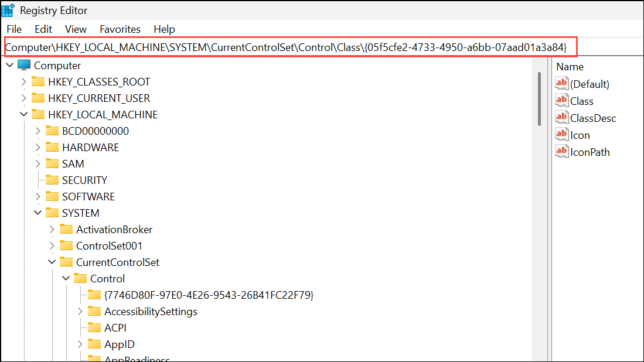This screenshot has width=644, height=362.
Task: Click the Control folder icon
Action: click(x=80, y=278)
